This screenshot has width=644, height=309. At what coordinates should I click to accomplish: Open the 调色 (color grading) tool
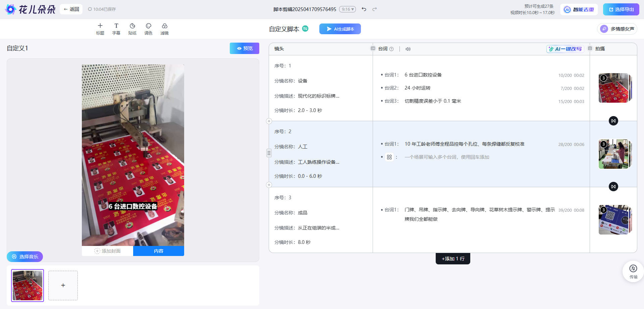(148, 29)
